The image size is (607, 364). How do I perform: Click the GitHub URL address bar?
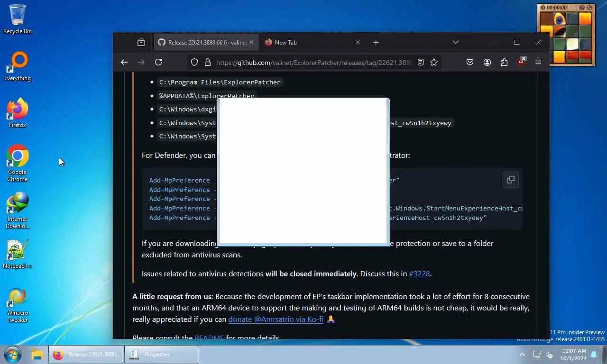point(313,62)
